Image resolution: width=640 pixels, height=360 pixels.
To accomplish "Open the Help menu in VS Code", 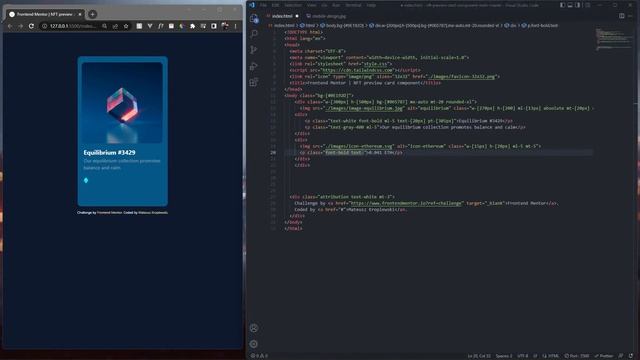I will click(x=371, y=5).
